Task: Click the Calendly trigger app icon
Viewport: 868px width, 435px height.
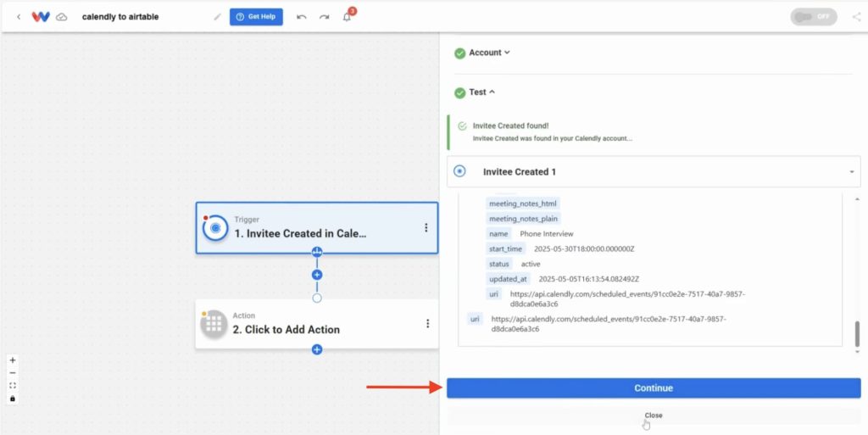Action: point(215,227)
